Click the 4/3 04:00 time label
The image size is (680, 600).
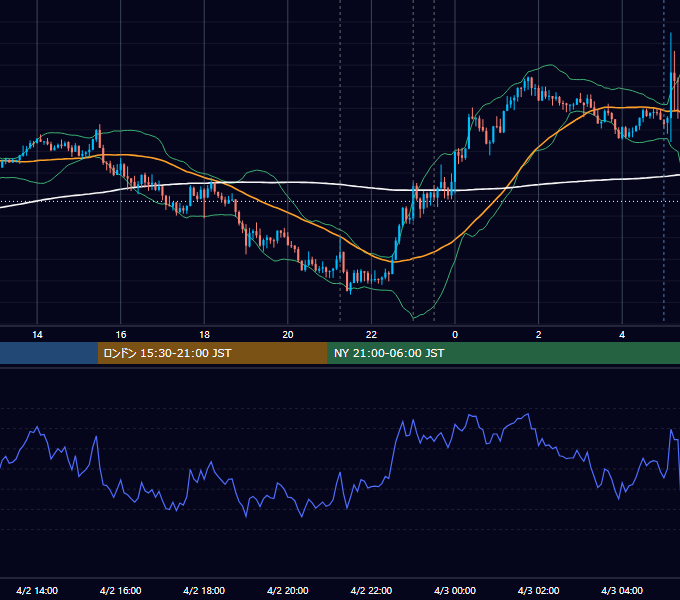pyautogui.click(x=622, y=590)
